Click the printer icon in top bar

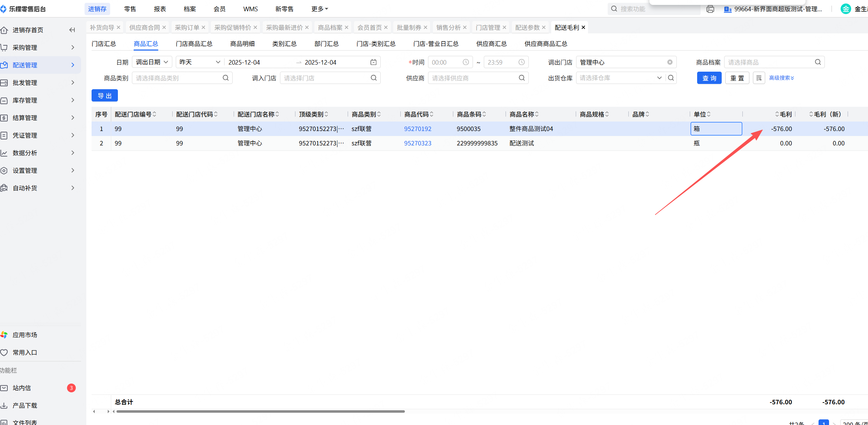[710, 9]
